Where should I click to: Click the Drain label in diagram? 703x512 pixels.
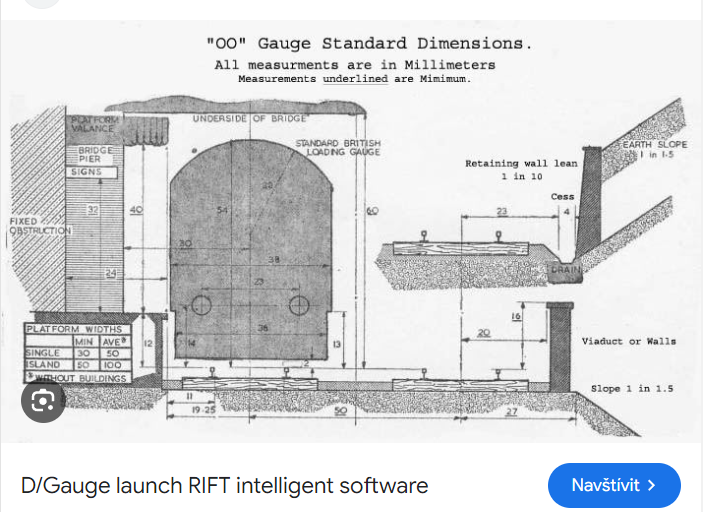click(564, 270)
